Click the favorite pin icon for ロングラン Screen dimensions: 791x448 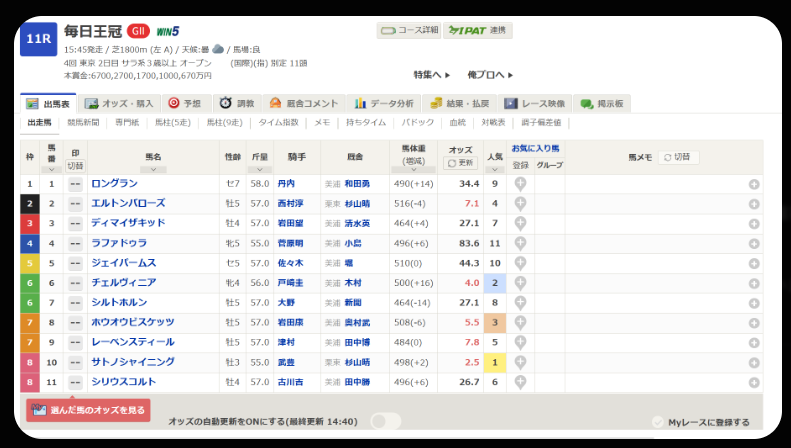(521, 184)
